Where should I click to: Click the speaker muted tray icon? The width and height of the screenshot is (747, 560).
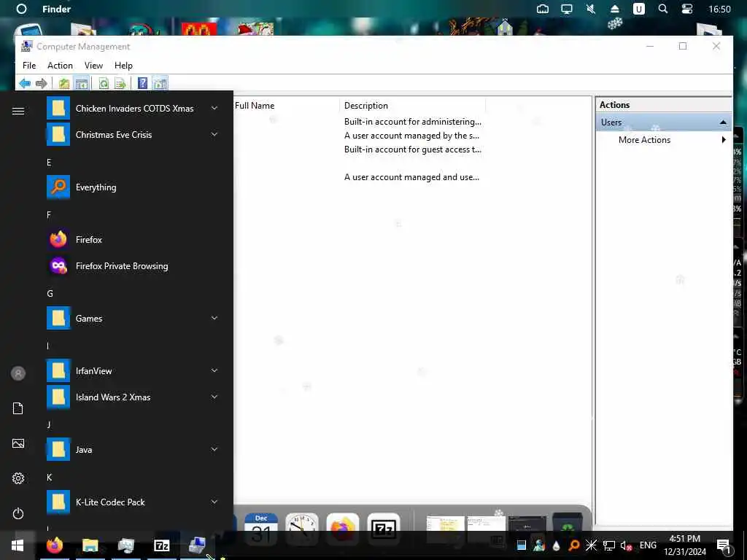pyautogui.click(x=626, y=545)
